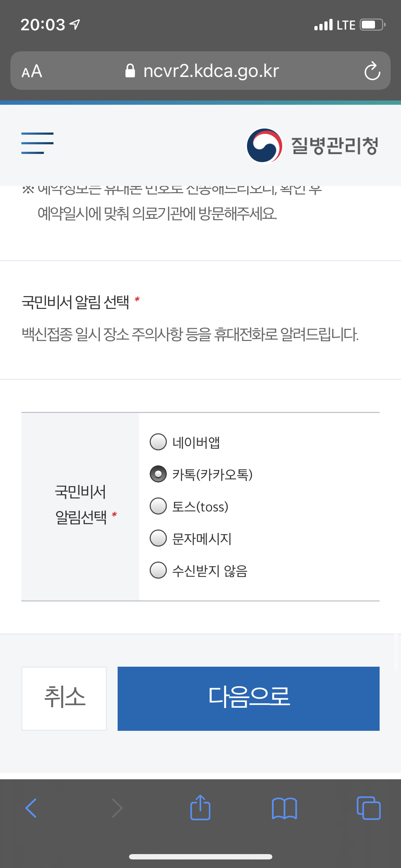The image size is (401, 868).
Task: Open the hamburger menu icon
Action: (x=37, y=143)
